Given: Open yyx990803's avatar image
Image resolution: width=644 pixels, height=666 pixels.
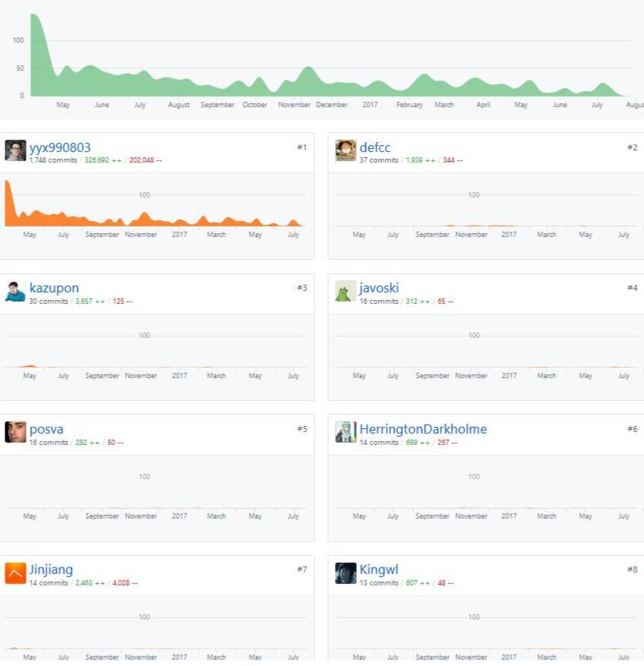Looking at the screenshot, I should [15, 150].
